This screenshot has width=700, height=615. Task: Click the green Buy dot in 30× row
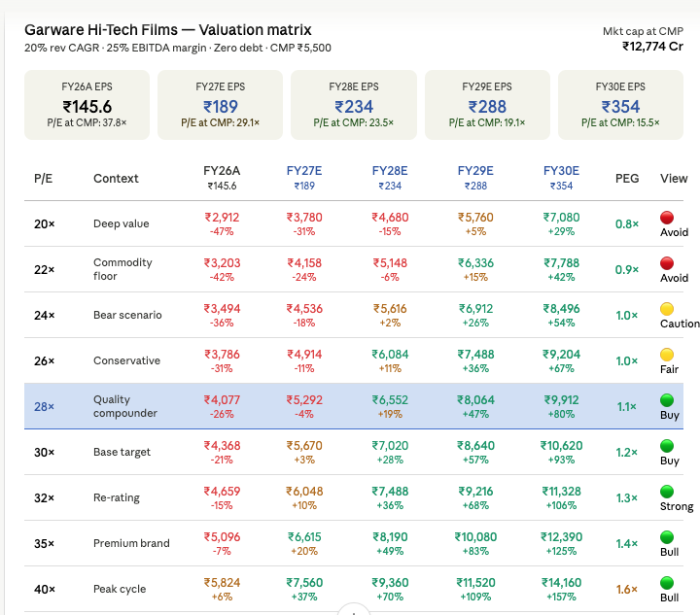click(667, 446)
